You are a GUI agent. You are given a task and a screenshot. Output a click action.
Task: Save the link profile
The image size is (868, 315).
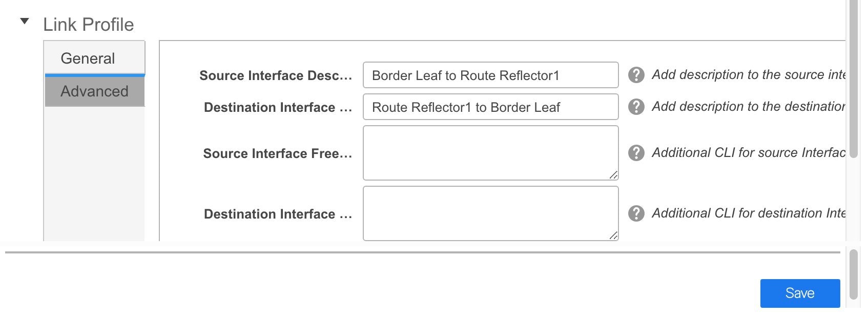pos(799,293)
